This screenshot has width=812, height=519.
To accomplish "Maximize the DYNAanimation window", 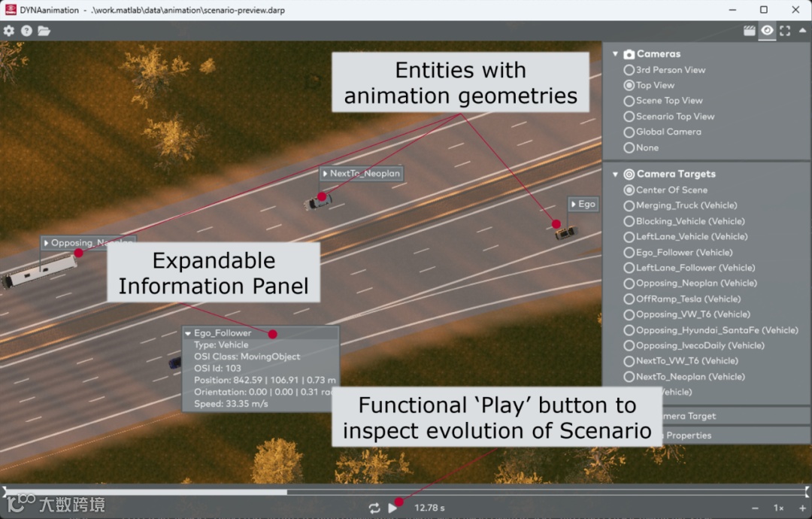I will pos(764,10).
